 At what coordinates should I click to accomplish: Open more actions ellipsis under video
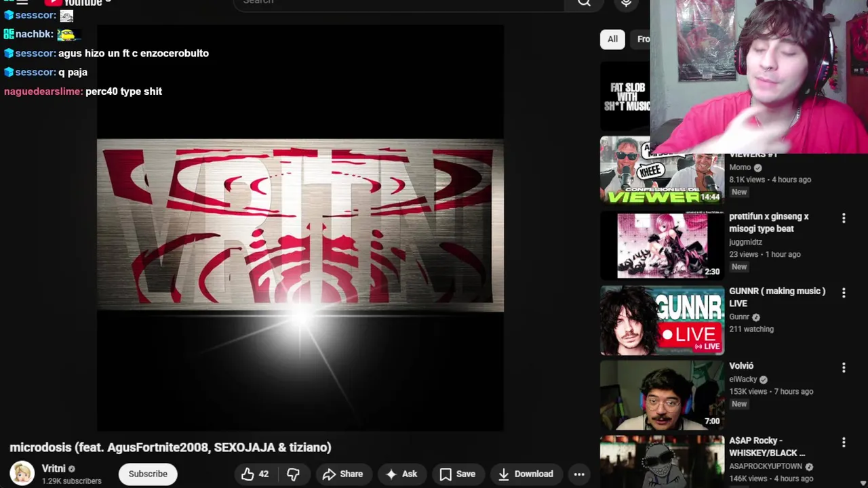[x=579, y=474]
